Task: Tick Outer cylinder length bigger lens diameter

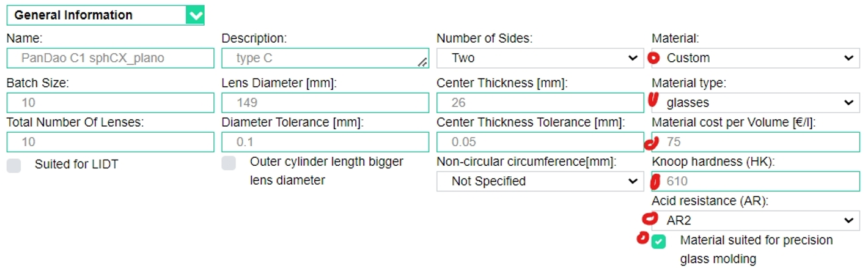Action: [229, 163]
